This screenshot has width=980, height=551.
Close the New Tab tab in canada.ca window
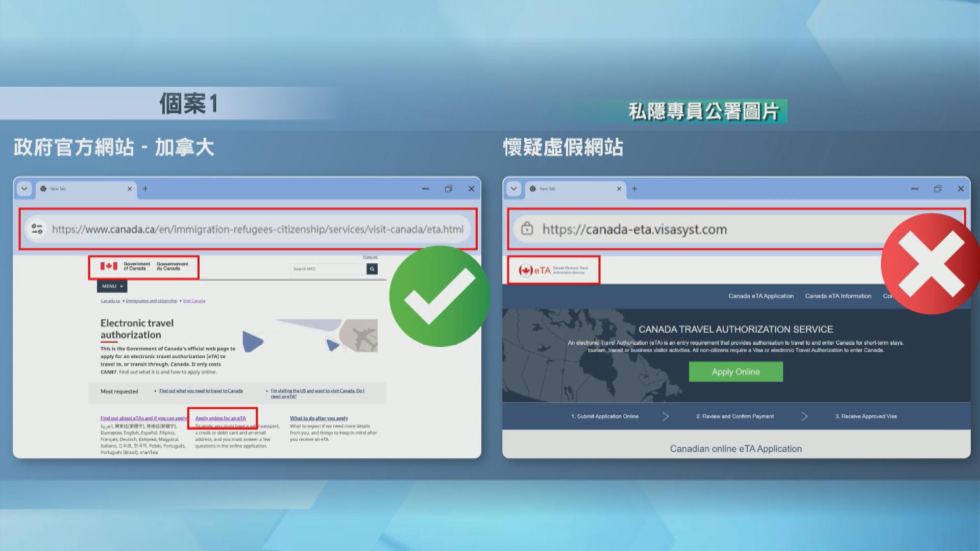click(x=130, y=189)
